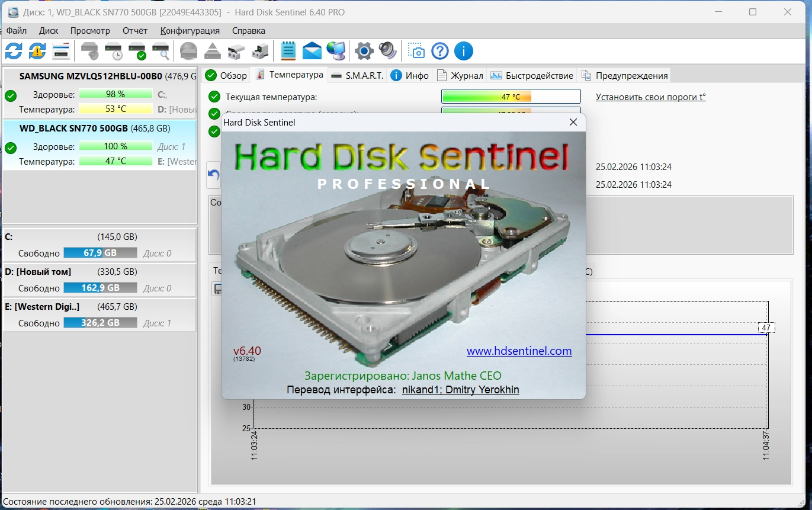This screenshot has width=812, height=510.
Task: Open the Отчёт menu
Action: 135,31
